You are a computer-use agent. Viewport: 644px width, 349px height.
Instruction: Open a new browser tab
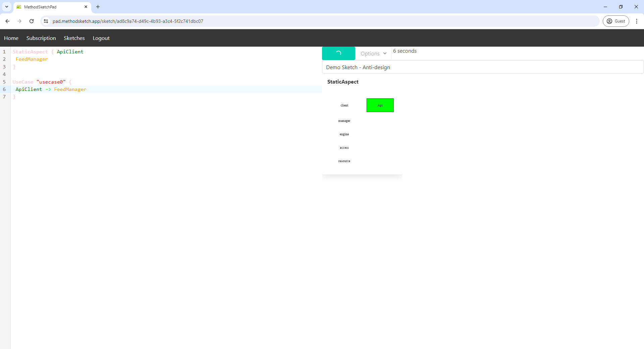point(98,7)
